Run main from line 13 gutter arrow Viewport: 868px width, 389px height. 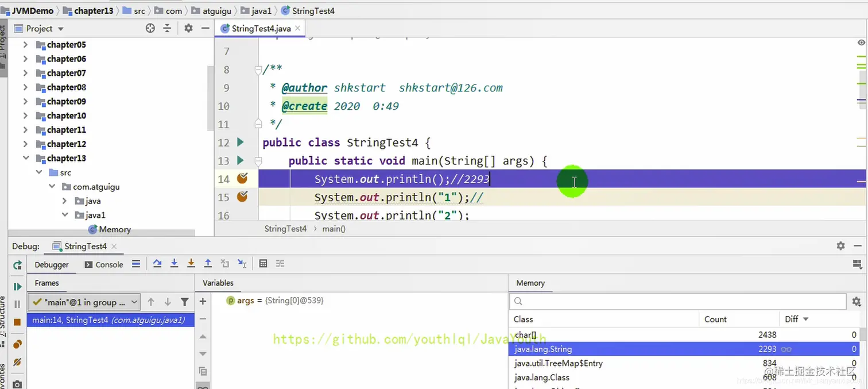point(241,160)
